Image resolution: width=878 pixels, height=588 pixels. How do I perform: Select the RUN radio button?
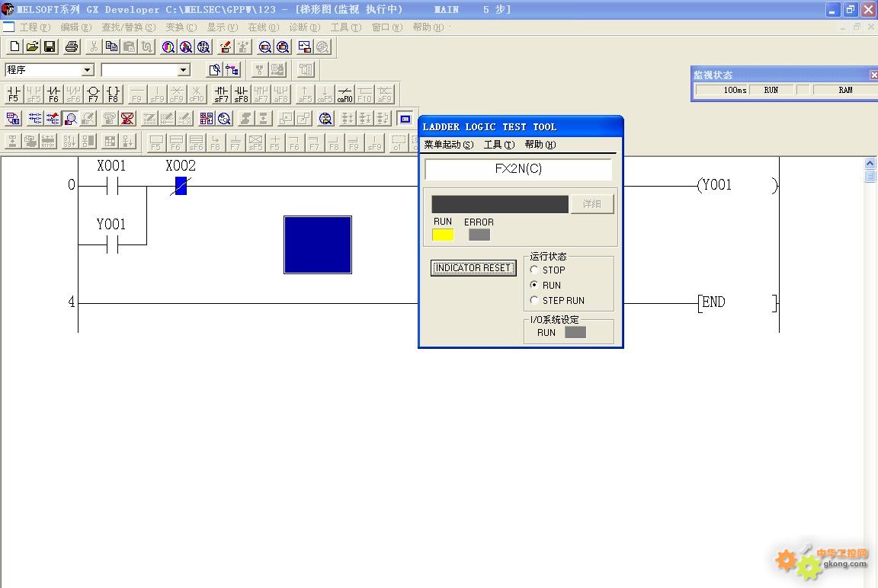534,285
